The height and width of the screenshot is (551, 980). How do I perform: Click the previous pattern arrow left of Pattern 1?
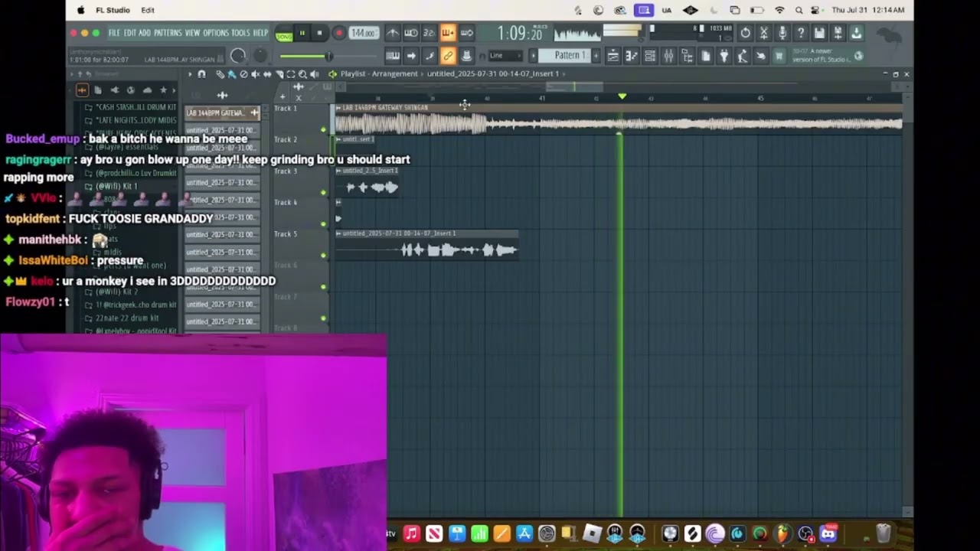(534, 55)
